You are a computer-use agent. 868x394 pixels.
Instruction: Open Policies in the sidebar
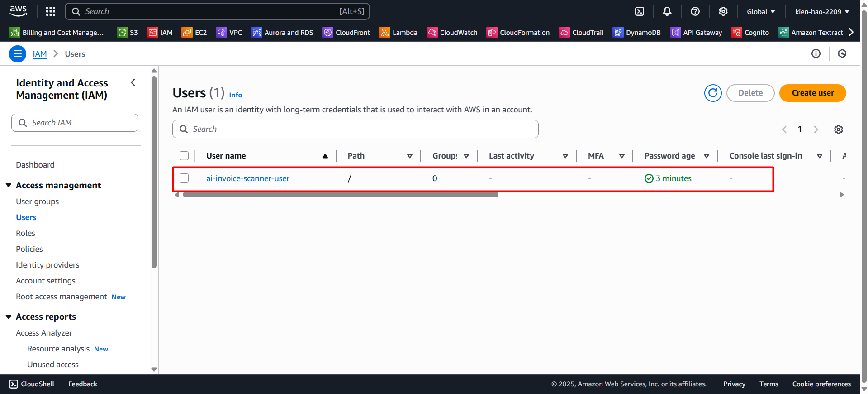[29, 249]
